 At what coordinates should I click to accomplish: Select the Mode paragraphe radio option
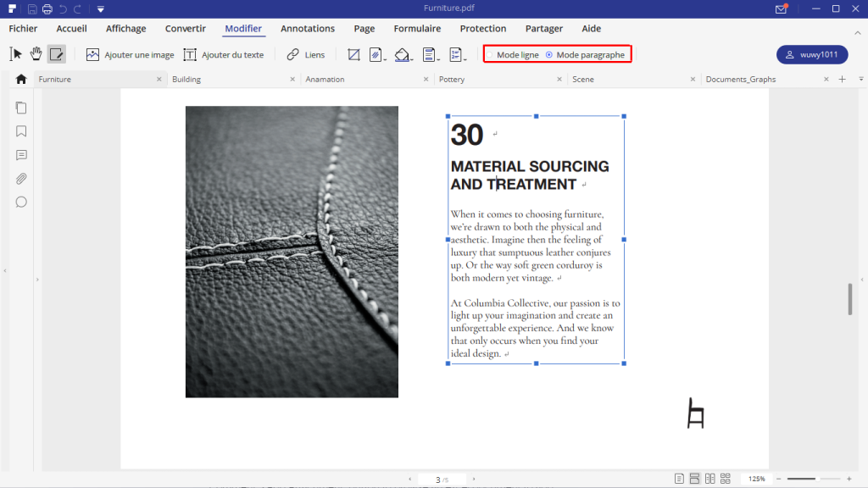pyautogui.click(x=585, y=55)
